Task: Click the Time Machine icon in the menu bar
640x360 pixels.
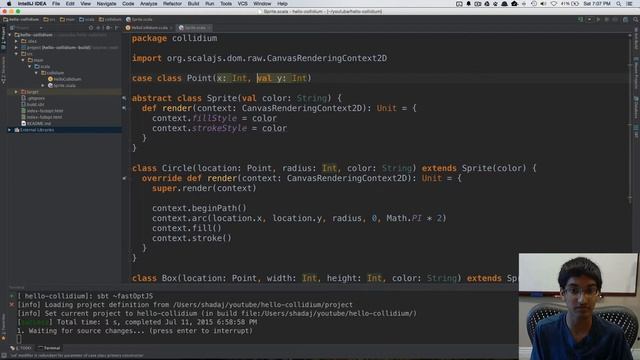Action: pyautogui.click(x=534, y=4)
